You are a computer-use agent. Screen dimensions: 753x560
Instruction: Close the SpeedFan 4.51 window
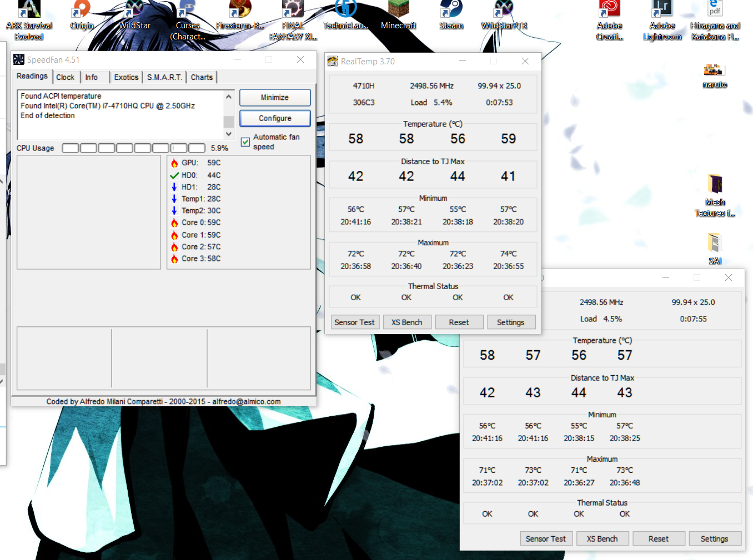click(x=300, y=59)
